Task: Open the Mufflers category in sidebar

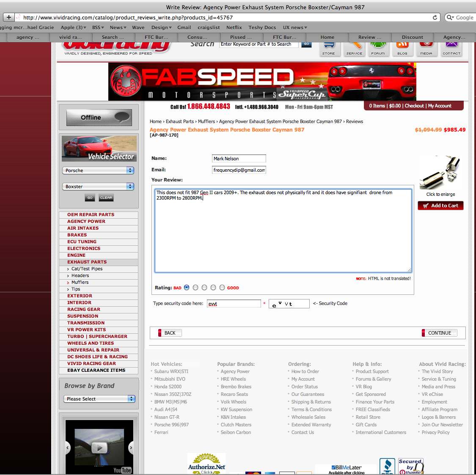Action: (x=80, y=282)
